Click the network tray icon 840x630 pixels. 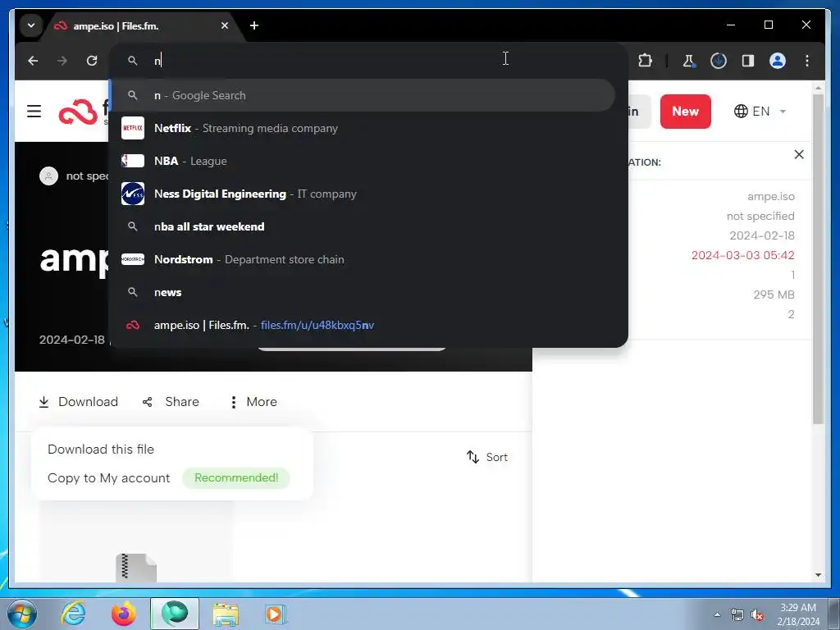coord(737,615)
